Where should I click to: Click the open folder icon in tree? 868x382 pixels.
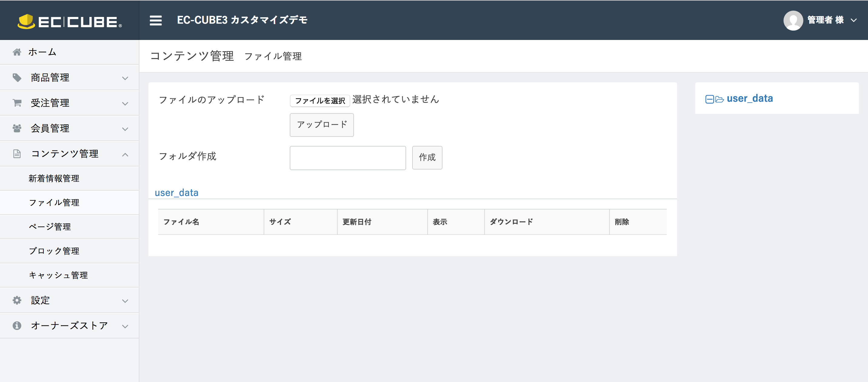point(719,99)
